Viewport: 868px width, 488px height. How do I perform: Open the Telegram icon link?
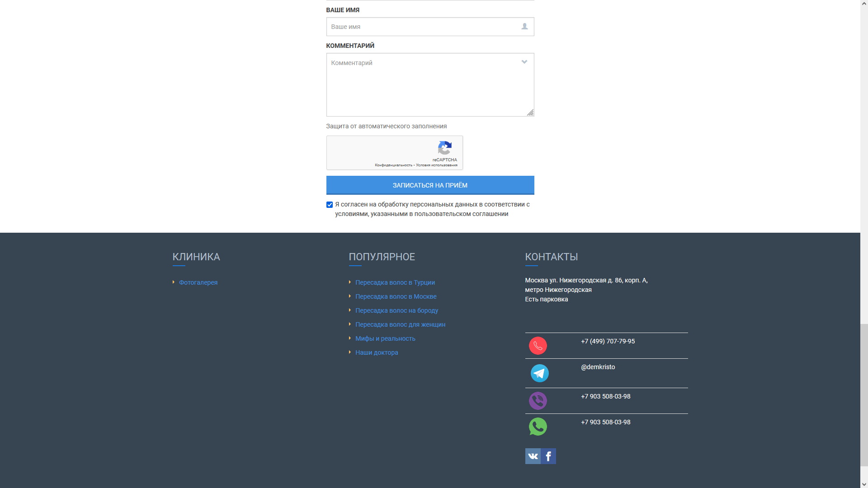tap(539, 373)
